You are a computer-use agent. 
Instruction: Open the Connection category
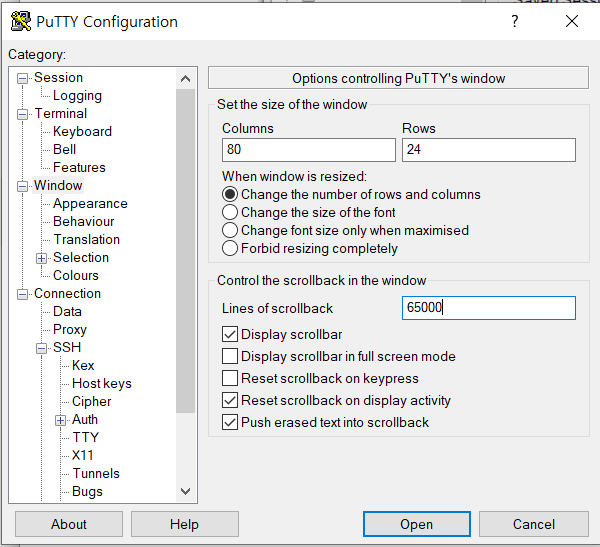coord(67,293)
